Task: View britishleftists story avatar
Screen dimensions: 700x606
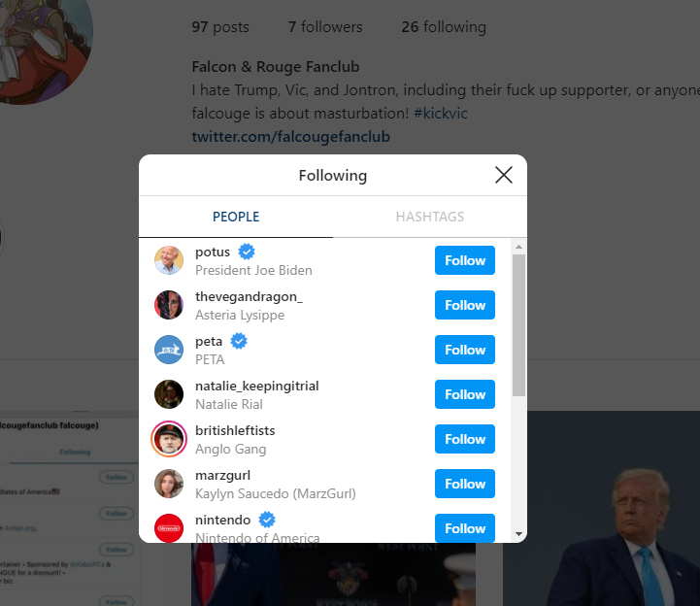Action: tap(169, 439)
